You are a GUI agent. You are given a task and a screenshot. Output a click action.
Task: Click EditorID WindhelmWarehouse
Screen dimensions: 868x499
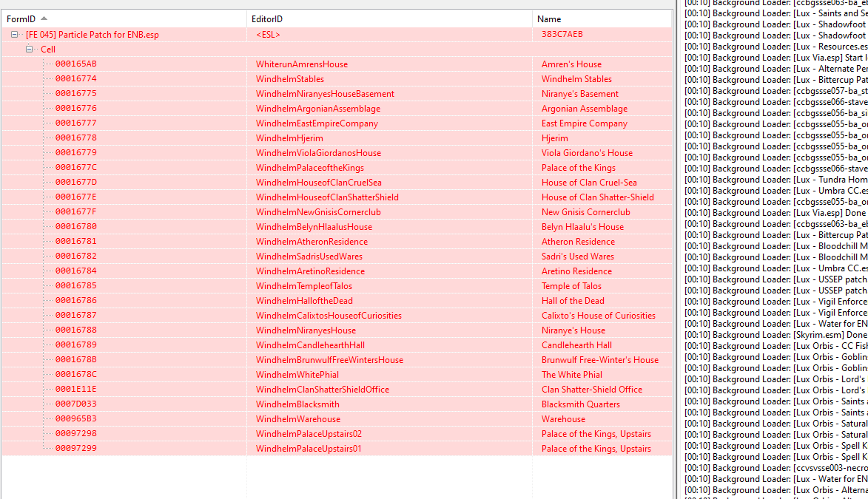click(297, 419)
